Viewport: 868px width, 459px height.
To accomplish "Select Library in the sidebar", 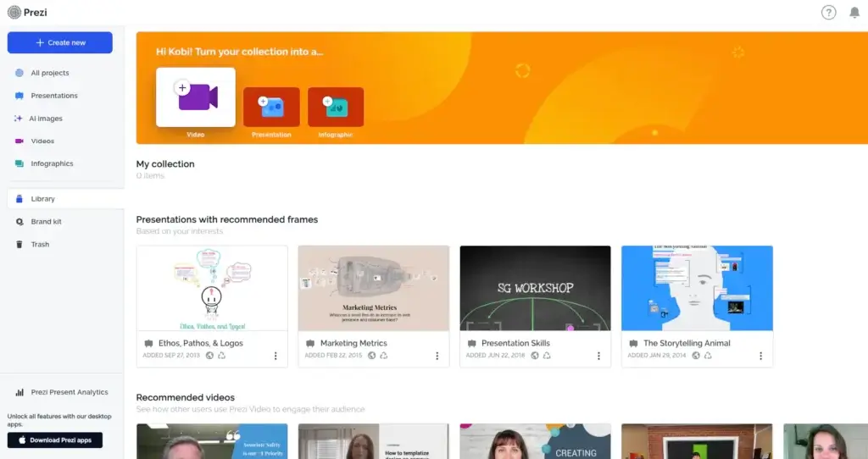I will pyautogui.click(x=65, y=199).
